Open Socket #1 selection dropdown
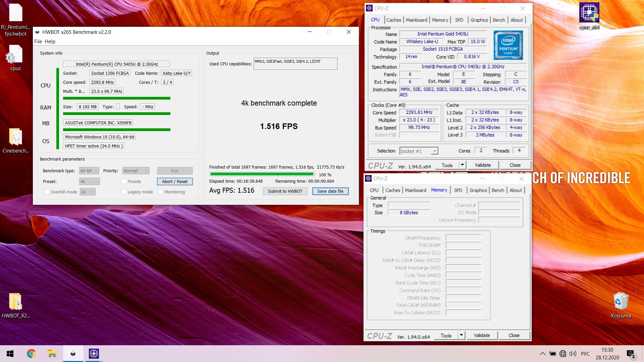 coord(419,151)
